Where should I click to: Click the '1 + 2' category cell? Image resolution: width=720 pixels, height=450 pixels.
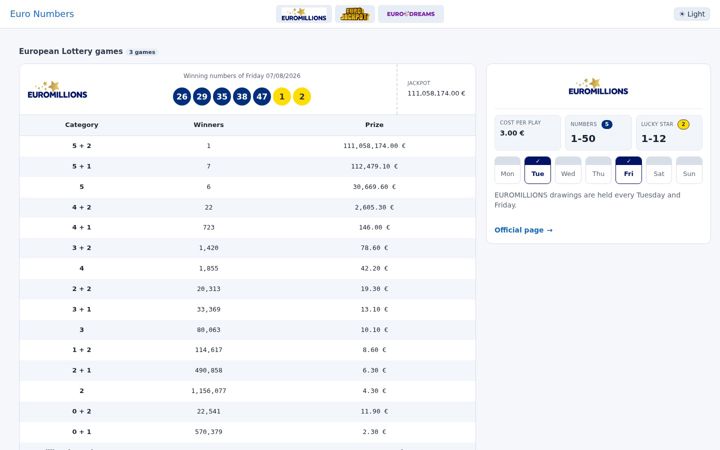82,350
